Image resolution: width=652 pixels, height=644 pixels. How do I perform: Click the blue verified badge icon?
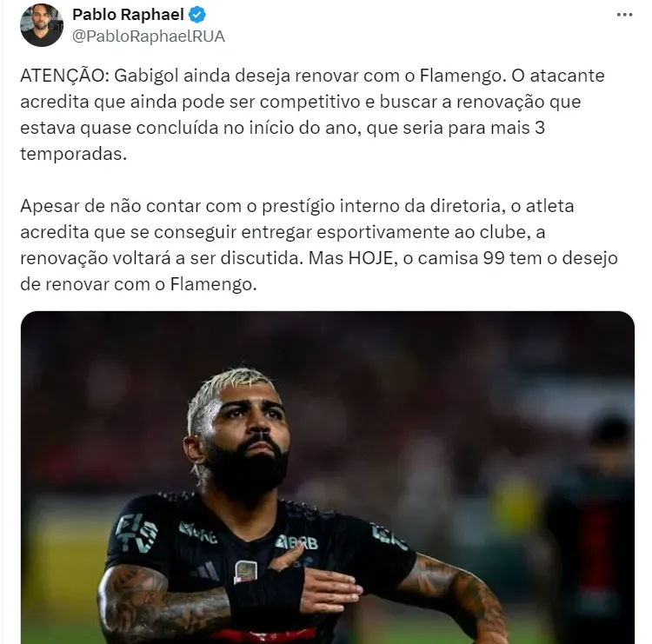coord(197,15)
